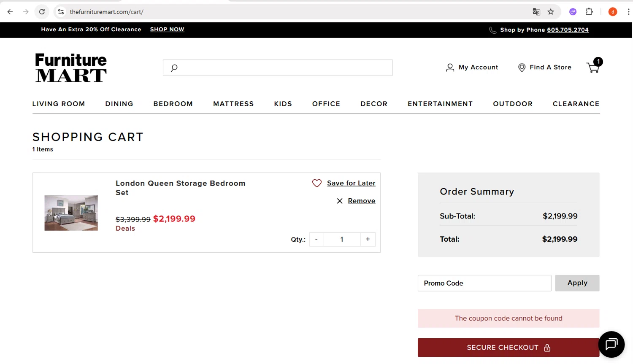This screenshot has width=633, height=364.
Task: Click the browser back arrow
Action: (10, 12)
